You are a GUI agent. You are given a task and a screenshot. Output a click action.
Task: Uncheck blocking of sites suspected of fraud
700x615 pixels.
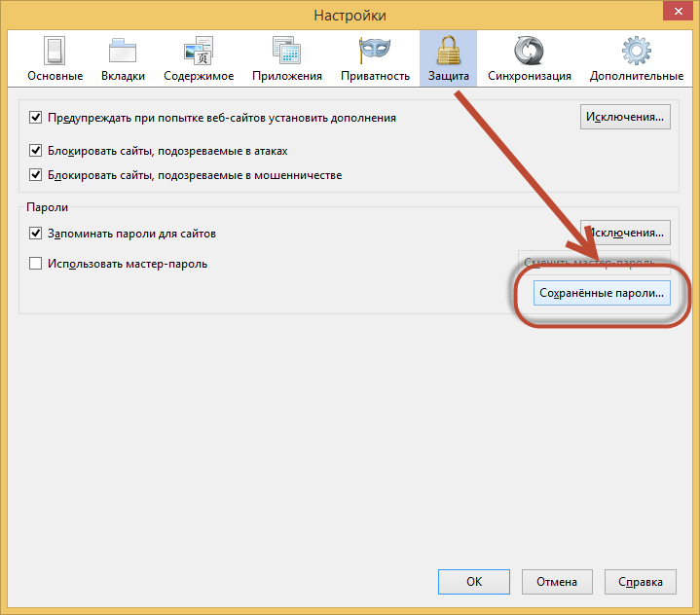(x=36, y=175)
